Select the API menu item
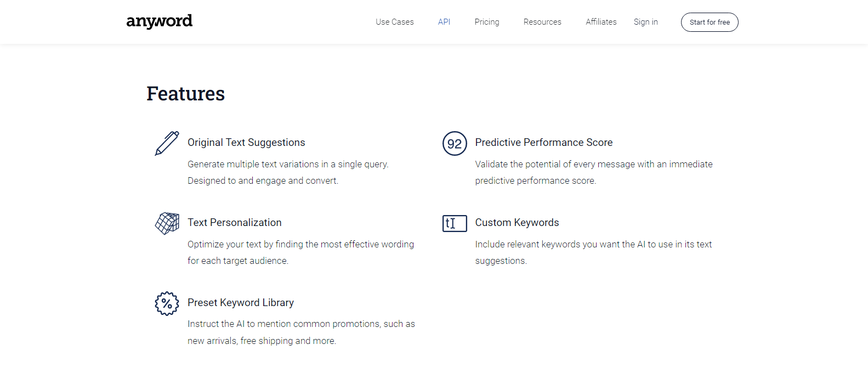 pos(444,22)
